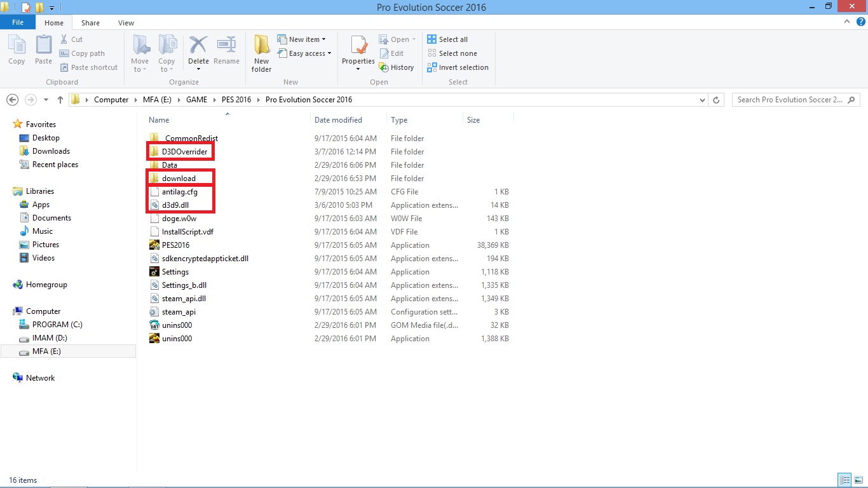
Task: Open Desktop under Favorites
Action: tap(46, 138)
